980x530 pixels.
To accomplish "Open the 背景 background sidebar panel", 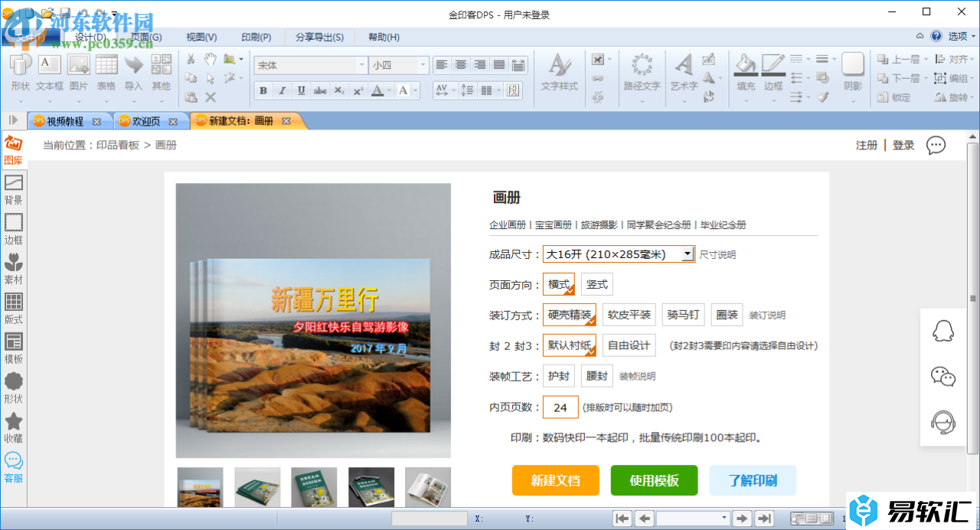I will click(x=13, y=190).
